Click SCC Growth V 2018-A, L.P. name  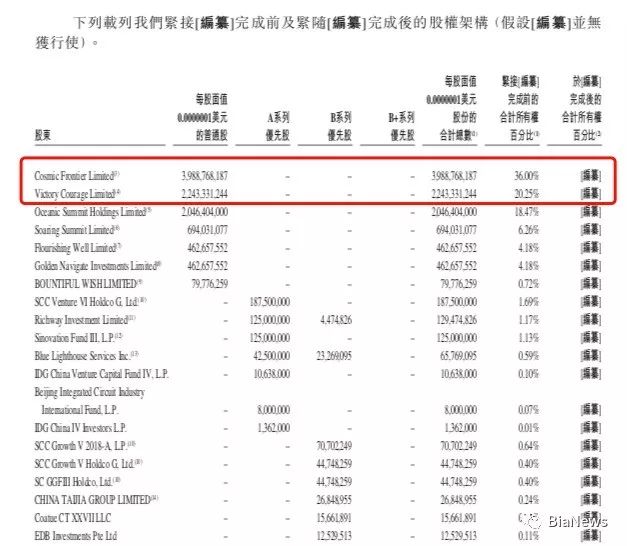[x=85, y=446]
